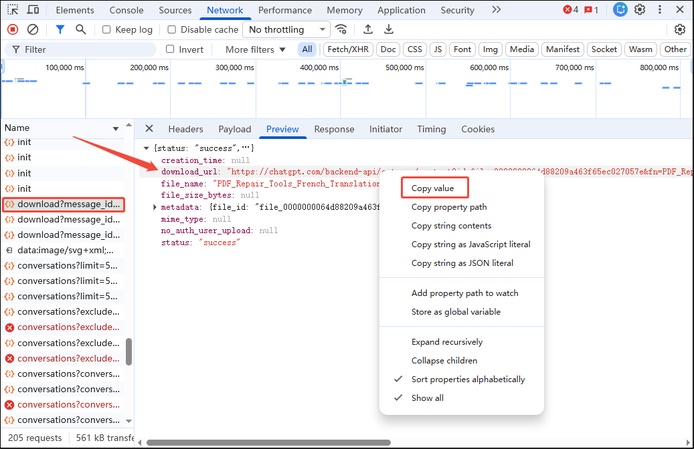This screenshot has width=694, height=449.
Task: Open network panel settings gear
Action: pyautogui.click(x=680, y=30)
